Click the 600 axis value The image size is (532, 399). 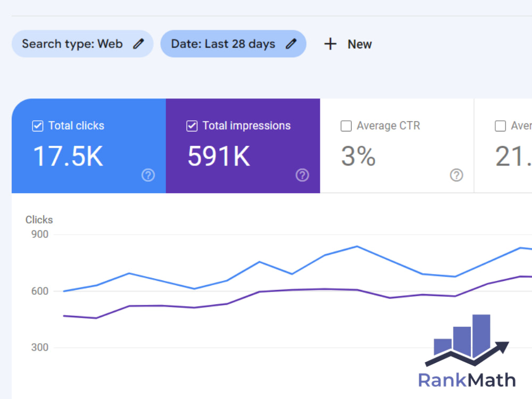[40, 291]
